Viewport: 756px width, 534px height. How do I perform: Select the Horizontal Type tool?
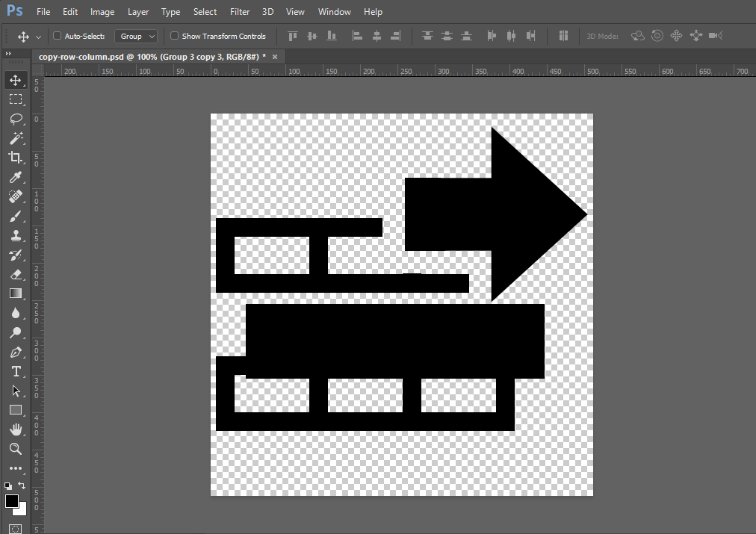[x=16, y=371]
